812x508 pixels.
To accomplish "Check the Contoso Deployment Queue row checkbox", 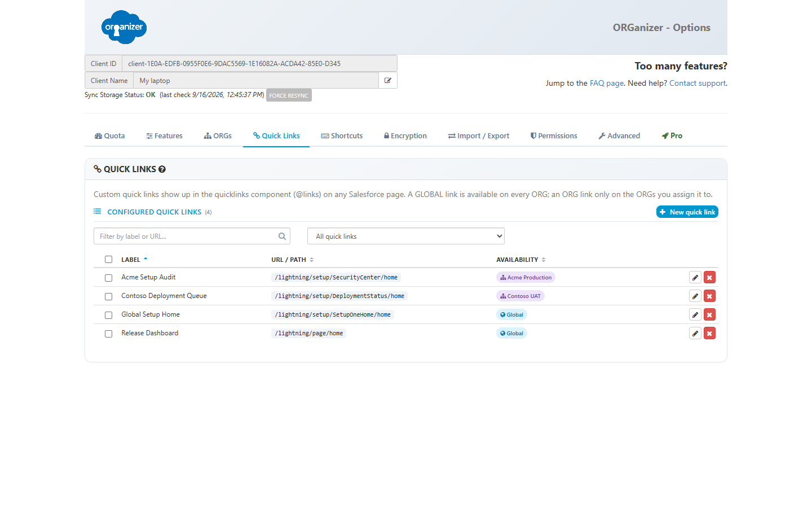I will coord(108,296).
